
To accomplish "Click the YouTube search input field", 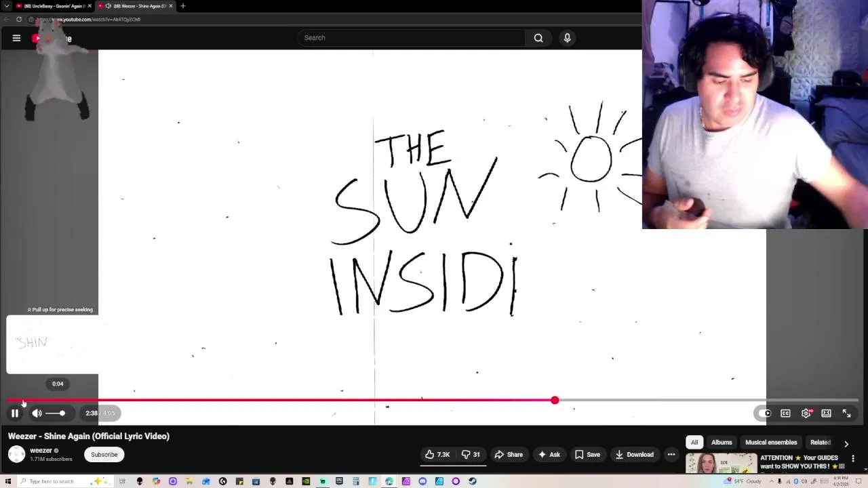I will click(x=411, y=38).
